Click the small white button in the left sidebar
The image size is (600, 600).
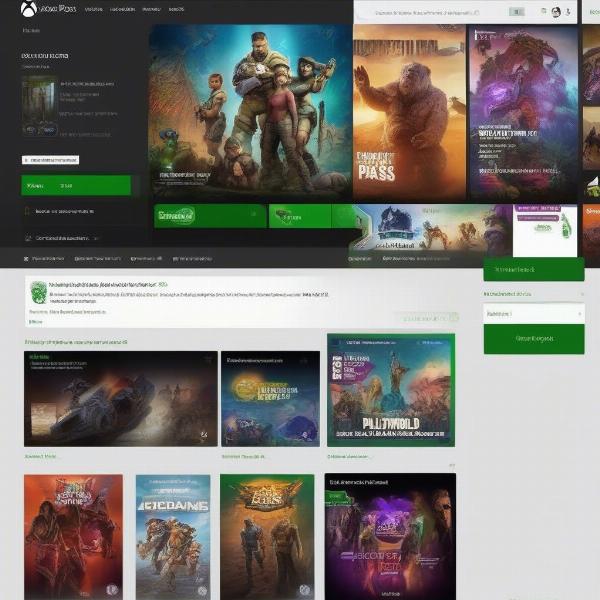(50, 160)
